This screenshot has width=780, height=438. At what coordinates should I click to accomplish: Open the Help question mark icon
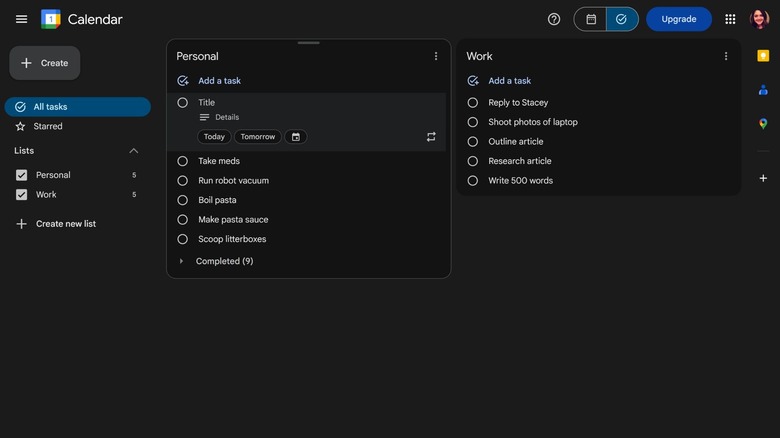[x=554, y=19]
